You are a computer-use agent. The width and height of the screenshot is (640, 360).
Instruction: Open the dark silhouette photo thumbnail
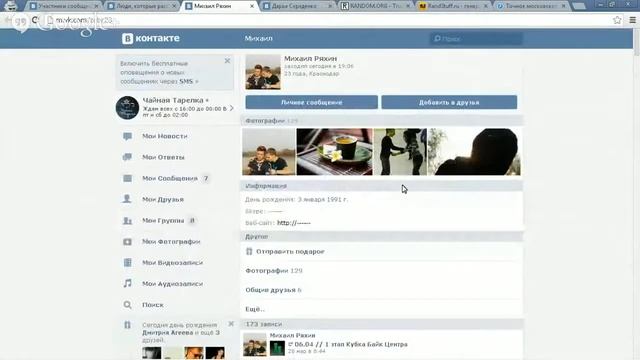pyautogui.click(x=474, y=152)
